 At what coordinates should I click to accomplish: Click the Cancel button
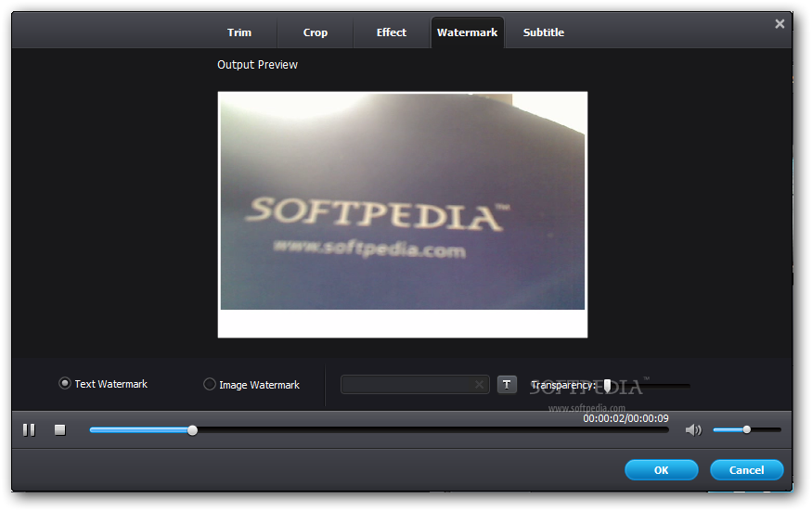pyautogui.click(x=747, y=470)
